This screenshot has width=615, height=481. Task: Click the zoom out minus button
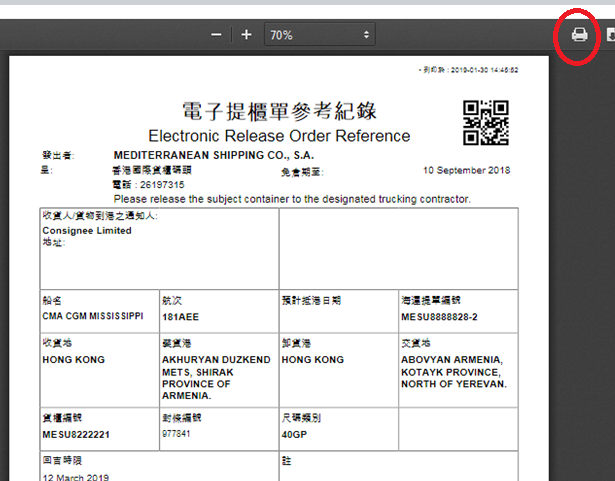click(x=216, y=35)
